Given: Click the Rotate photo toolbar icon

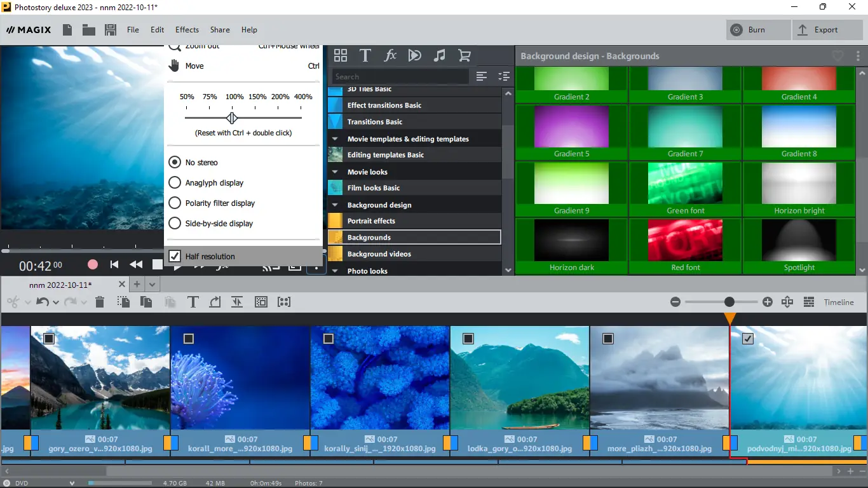Looking at the screenshot, I should (x=215, y=302).
